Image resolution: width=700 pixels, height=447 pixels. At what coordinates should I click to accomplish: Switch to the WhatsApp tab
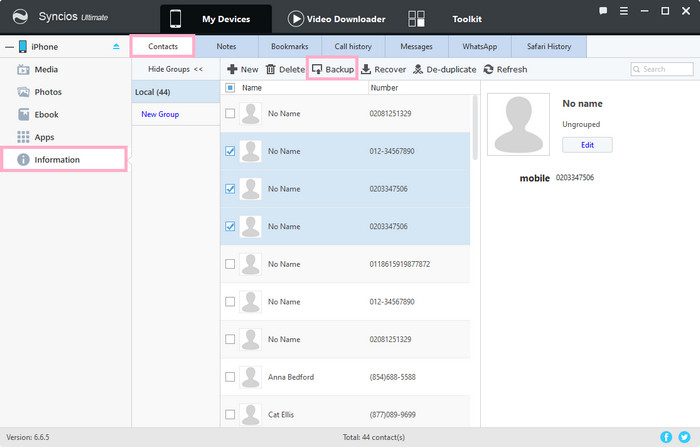point(480,46)
